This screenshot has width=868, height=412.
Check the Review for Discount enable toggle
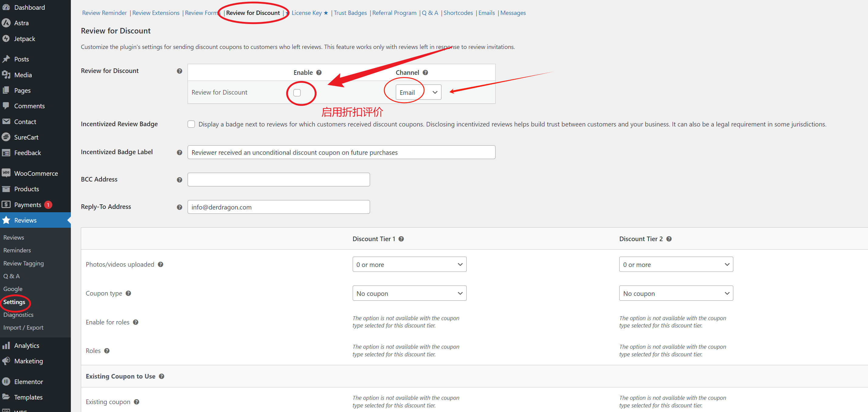point(297,92)
